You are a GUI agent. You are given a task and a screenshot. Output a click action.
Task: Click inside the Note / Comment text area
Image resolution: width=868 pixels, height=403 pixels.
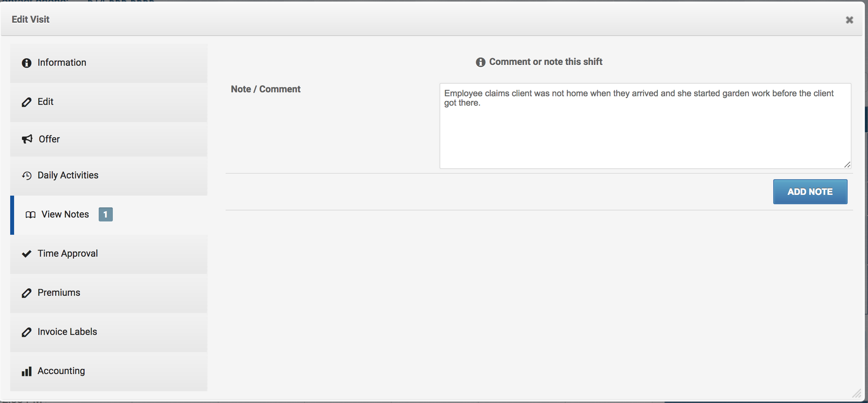pos(645,126)
